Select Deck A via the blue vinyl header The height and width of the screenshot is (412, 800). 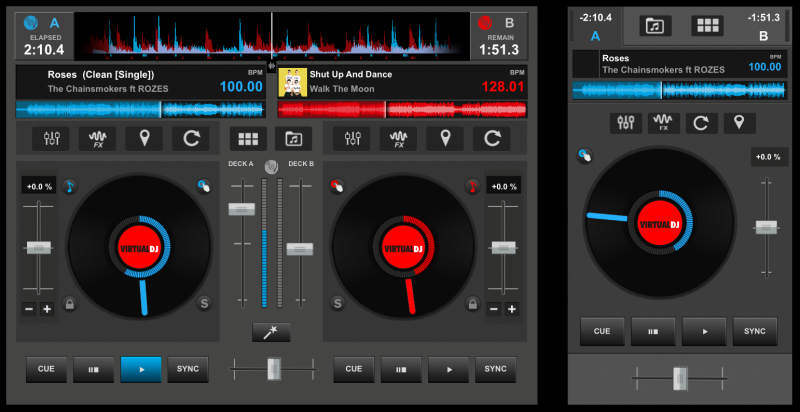click(x=31, y=22)
